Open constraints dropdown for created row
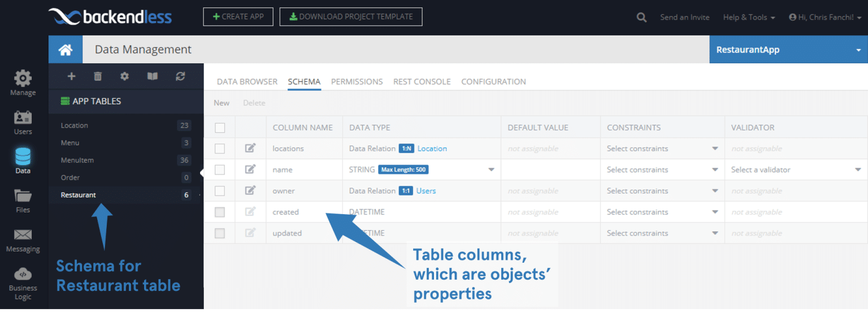 click(662, 212)
